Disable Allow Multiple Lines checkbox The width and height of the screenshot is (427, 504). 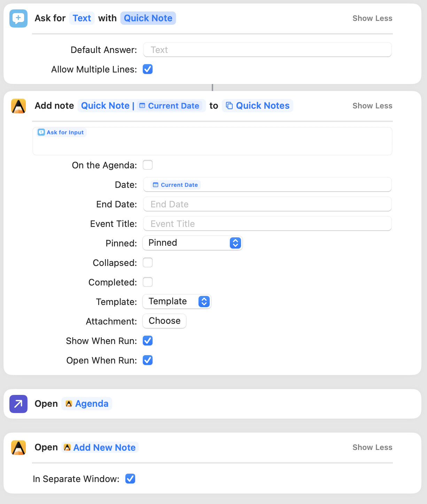click(x=148, y=69)
